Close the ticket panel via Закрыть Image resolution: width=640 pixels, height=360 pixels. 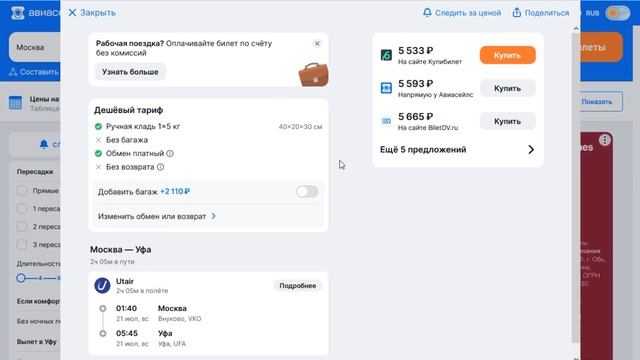92,13
